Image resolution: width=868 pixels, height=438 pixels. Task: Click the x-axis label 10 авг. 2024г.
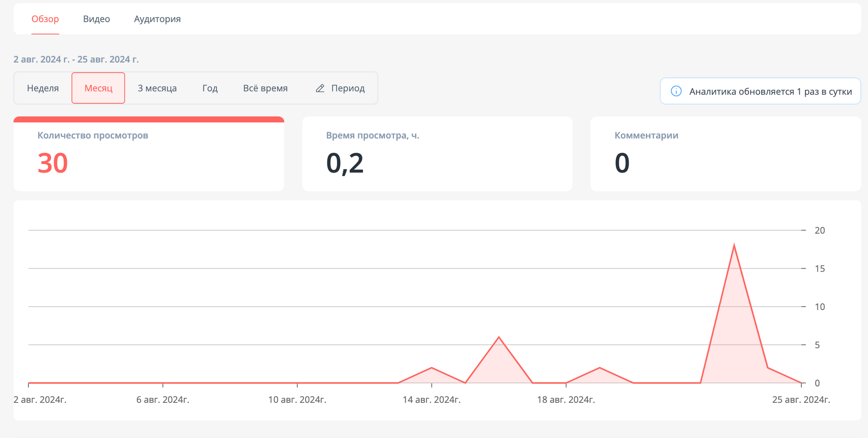(297, 400)
